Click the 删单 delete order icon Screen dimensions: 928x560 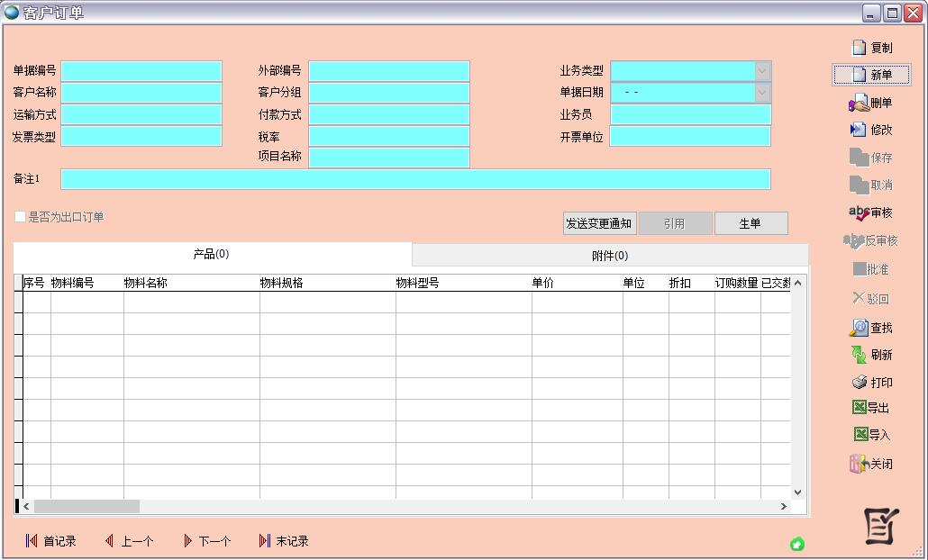click(870, 104)
